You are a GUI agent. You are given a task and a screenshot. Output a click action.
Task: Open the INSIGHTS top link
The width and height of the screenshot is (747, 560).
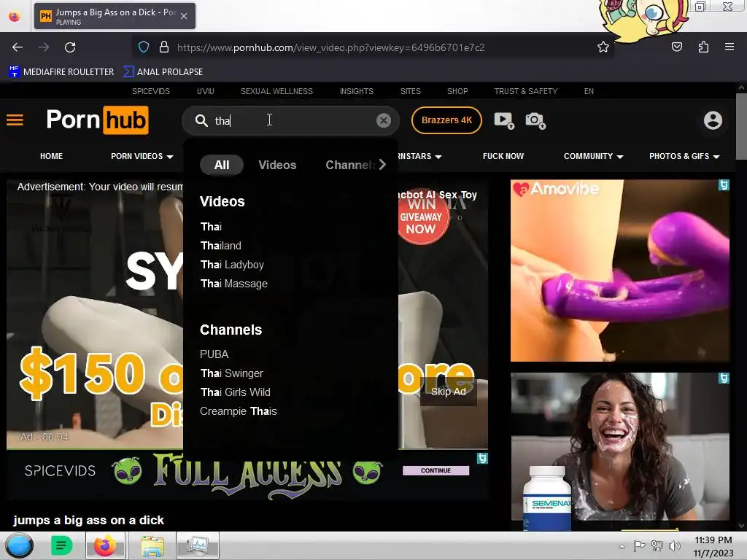[x=356, y=91]
